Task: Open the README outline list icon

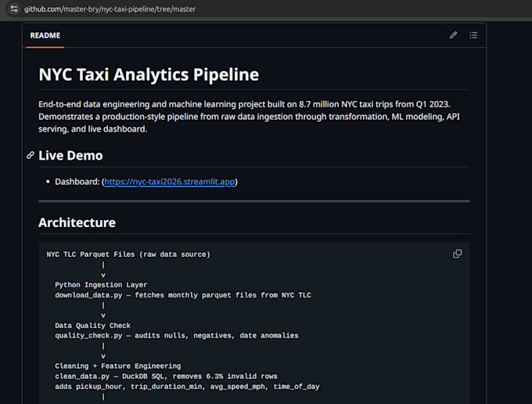Action: tap(473, 35)
